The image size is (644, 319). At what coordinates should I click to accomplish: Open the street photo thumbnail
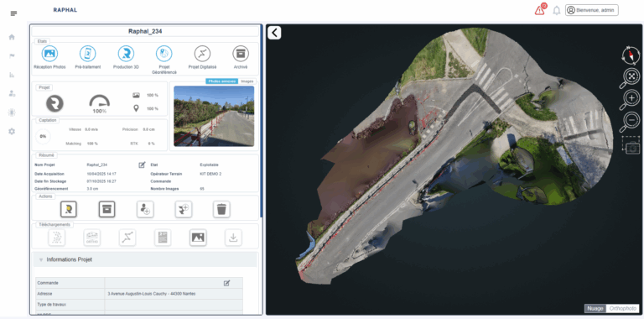214,116
